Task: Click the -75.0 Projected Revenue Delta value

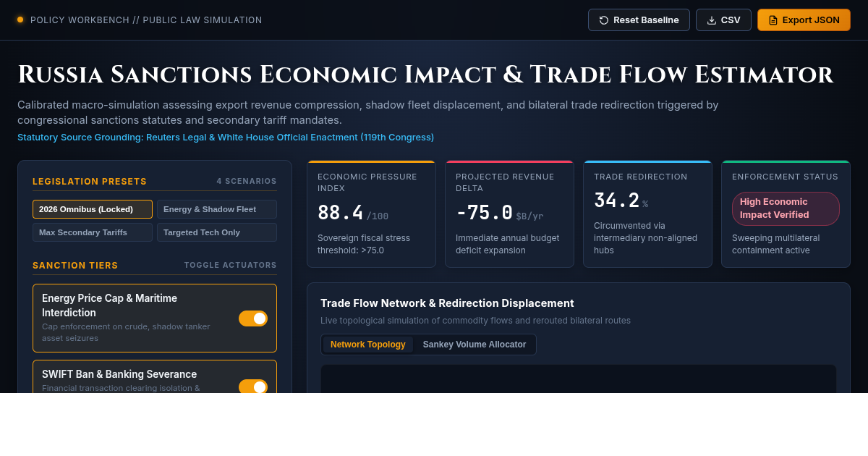Action: 484,213
